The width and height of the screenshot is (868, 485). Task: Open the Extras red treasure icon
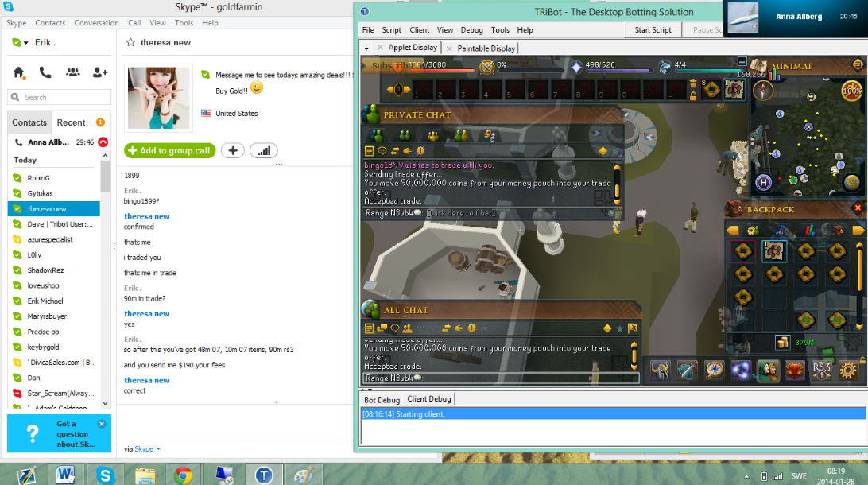click(795, 370)
